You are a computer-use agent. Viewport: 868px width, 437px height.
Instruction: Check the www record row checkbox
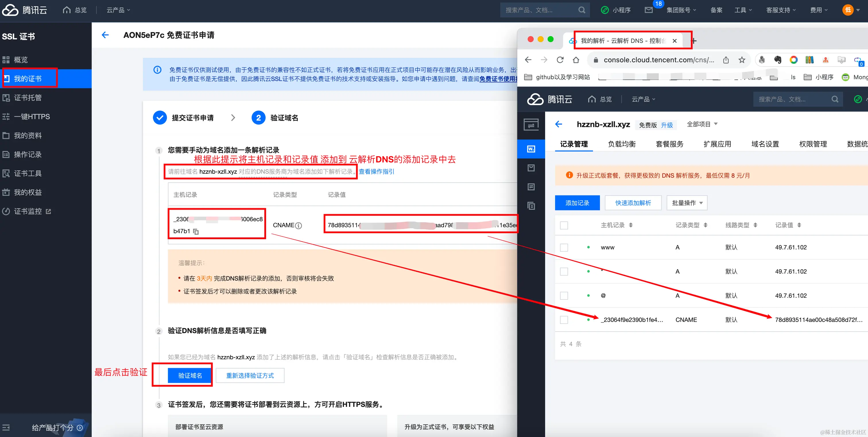[x=564, y=248]
